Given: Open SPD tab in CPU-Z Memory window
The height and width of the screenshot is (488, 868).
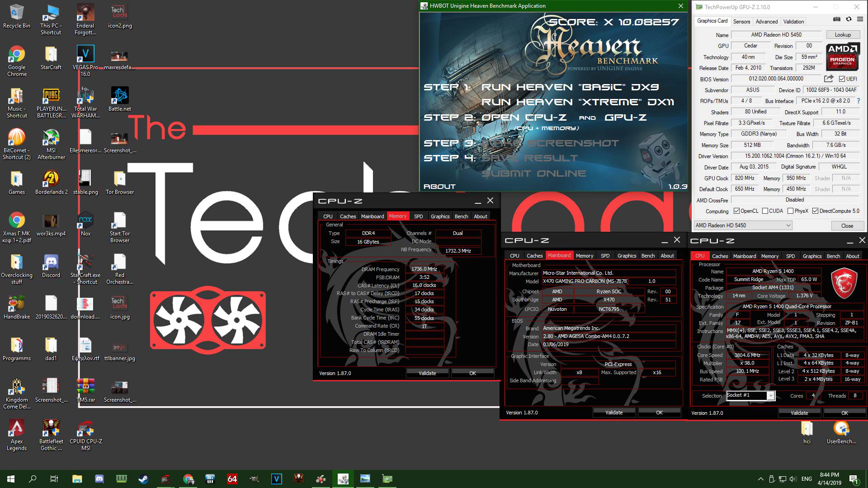Looking at the screenshot, I should click(x=419, y=216).
